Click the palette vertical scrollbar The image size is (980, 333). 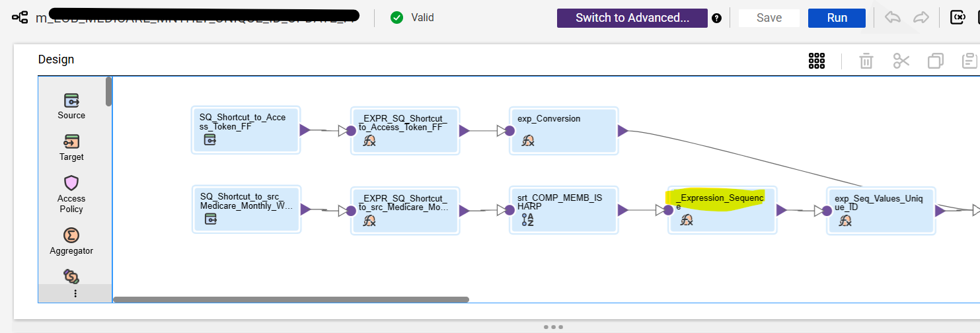click(x=109, y=91)
